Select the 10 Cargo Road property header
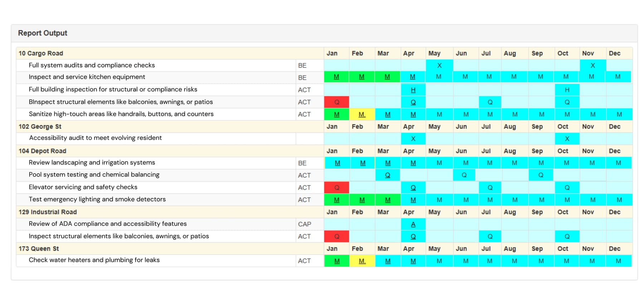This screenshot has width=644, height=298. point(41,53)
